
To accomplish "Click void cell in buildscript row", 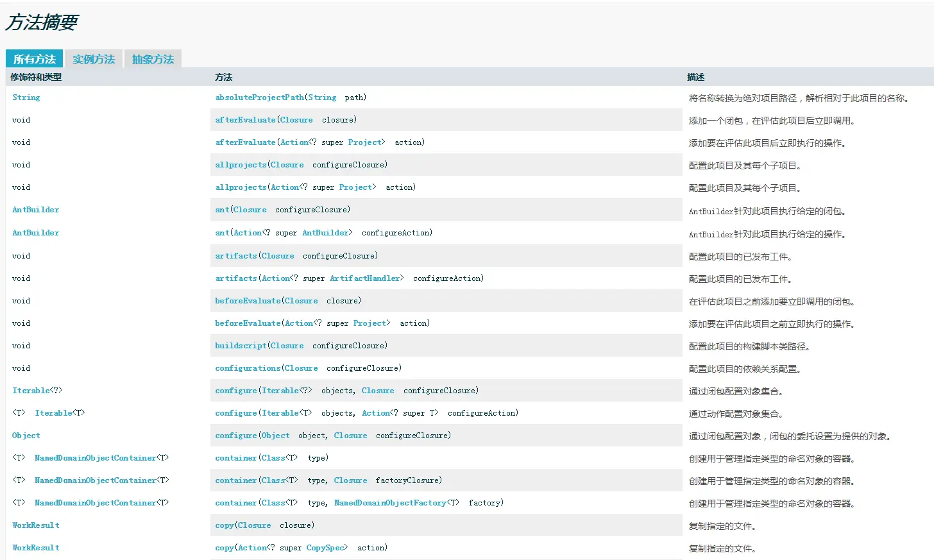I will pos(21,346).
